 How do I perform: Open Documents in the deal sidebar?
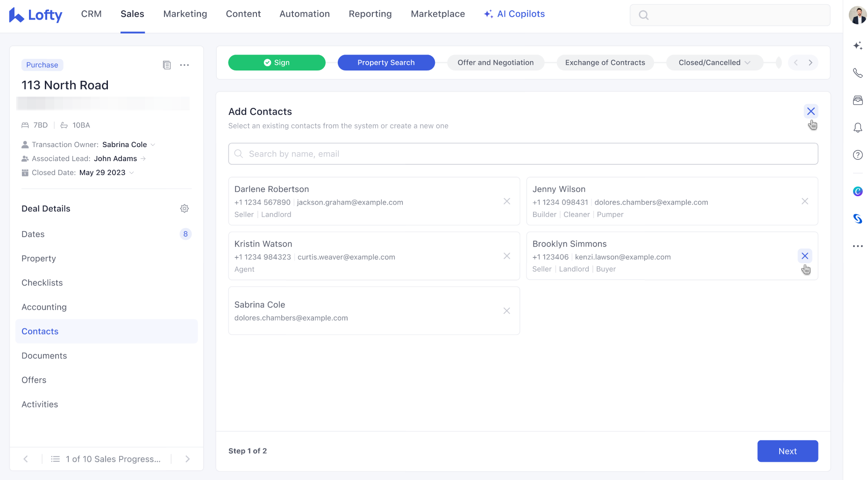point(44,356)
